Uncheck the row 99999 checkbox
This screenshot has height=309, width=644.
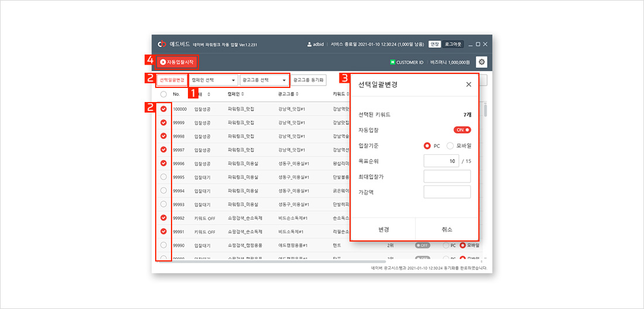[x=163, y=123]
